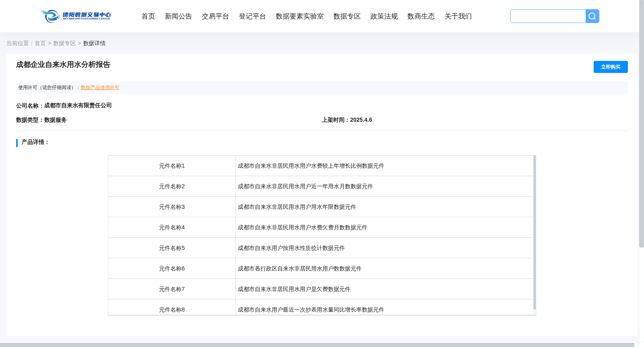Viewport: 644px width, 347px height.
Task: Click the 元件名称7 cell
Action: coord(172,289)
